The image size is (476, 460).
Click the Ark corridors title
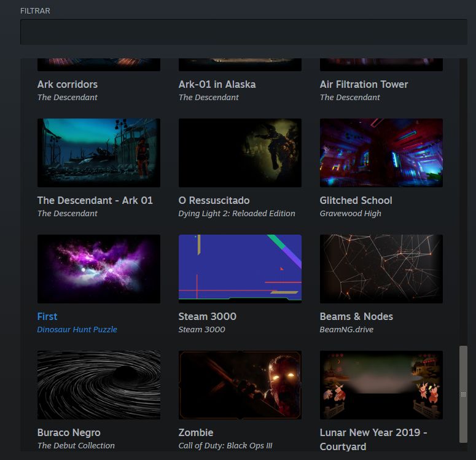click(68, 84)
